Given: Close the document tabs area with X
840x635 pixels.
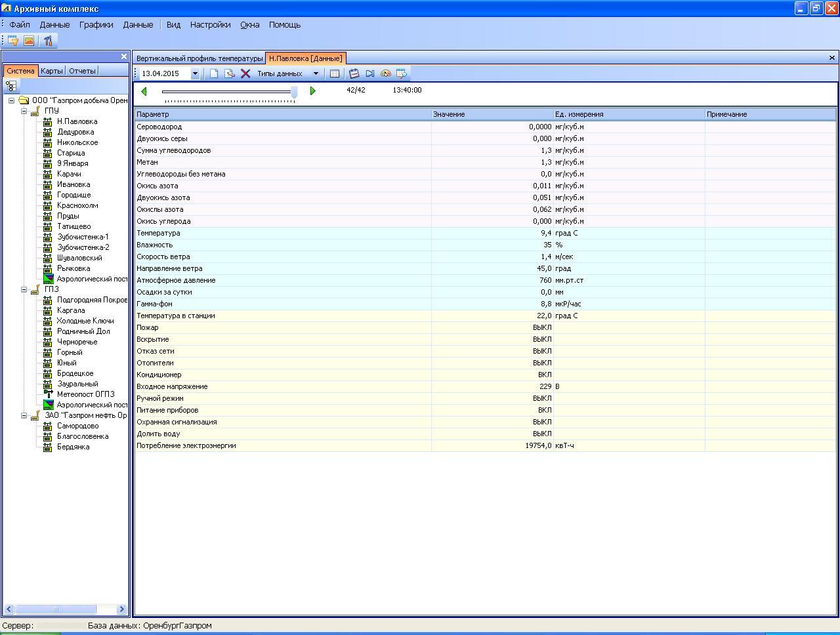Looking at the screenshot, I should (832, 58).
